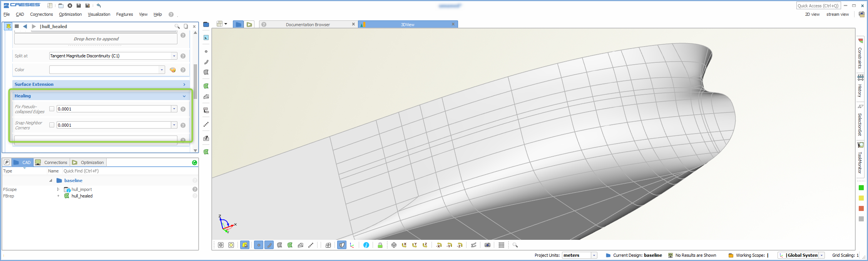This screenshot has height=261, width=868.
Task: Open the Color selection dropdown field
Action: [107, 70]
